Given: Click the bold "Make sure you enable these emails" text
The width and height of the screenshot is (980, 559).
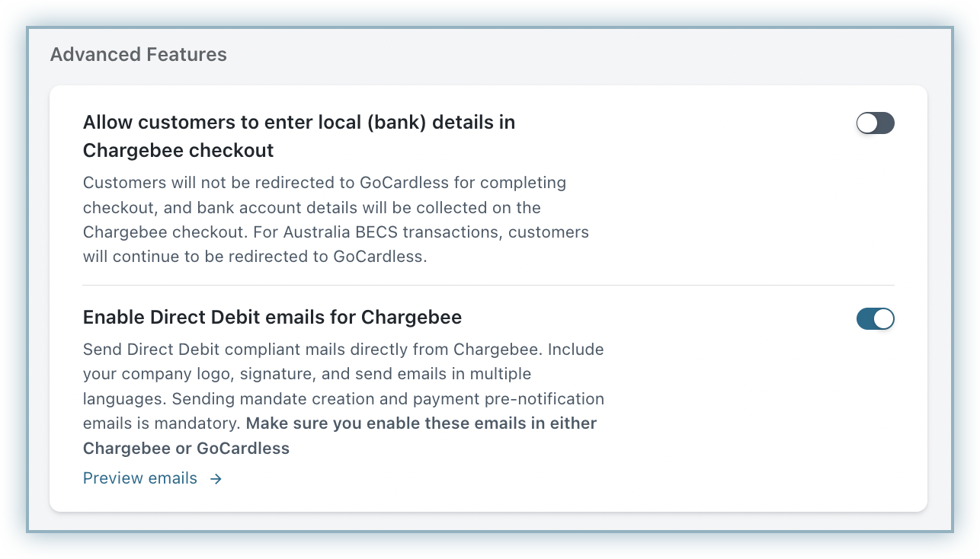Looking at the screenshot, I should point(421,423).
